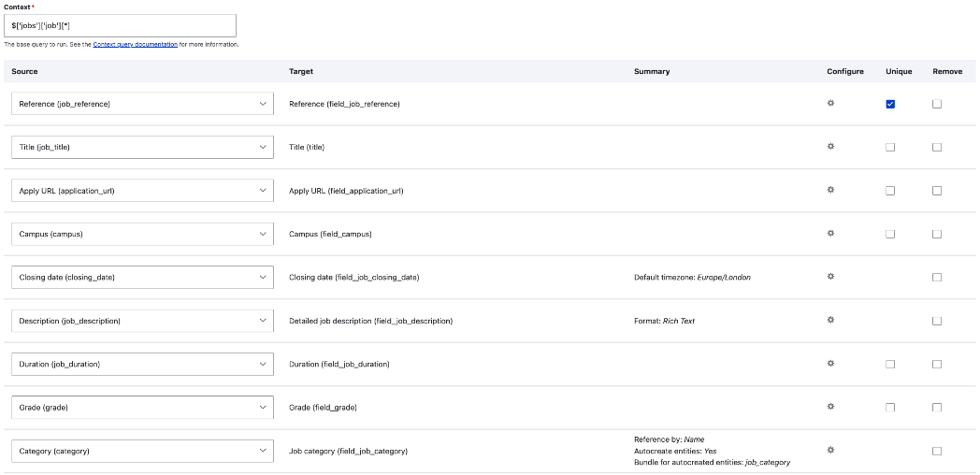
Task: Click the gear icon for Title mapping
Action: pos(829,147)
